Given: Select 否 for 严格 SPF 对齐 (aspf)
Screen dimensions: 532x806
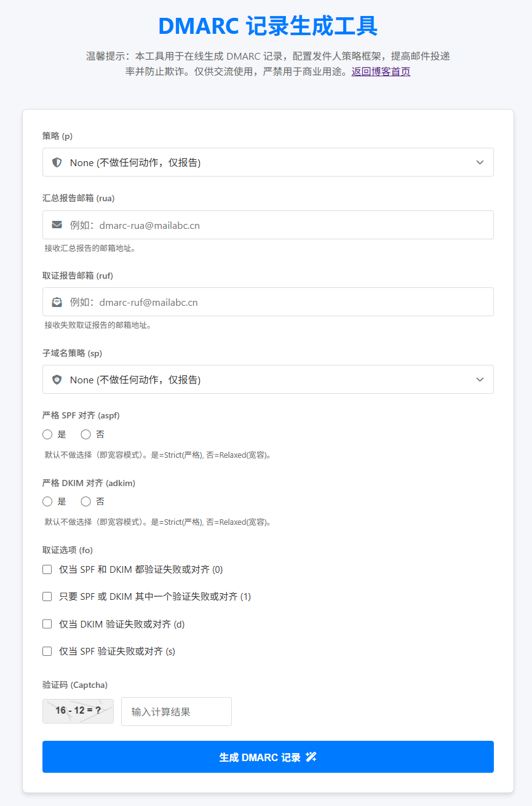Looking at the screenshot, I should pos(86,434).
